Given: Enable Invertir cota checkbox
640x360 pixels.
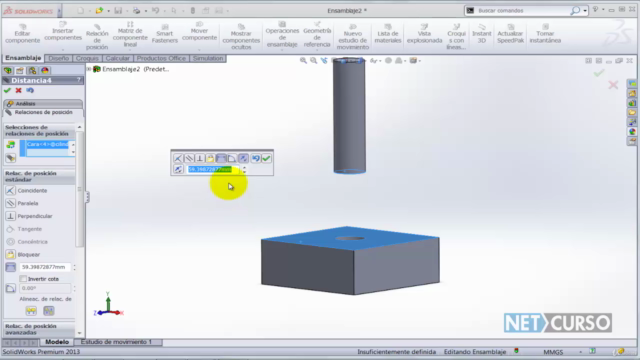Looking at the screenshot, I should point(23,279).
